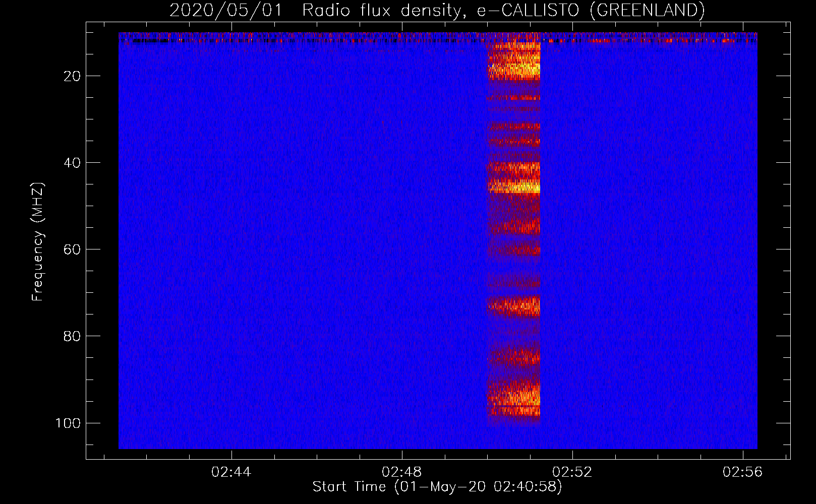The height and width of the screenshot is (504, 816).
Task: Click the 02:52 time tick label
Action: coord(572,472)
